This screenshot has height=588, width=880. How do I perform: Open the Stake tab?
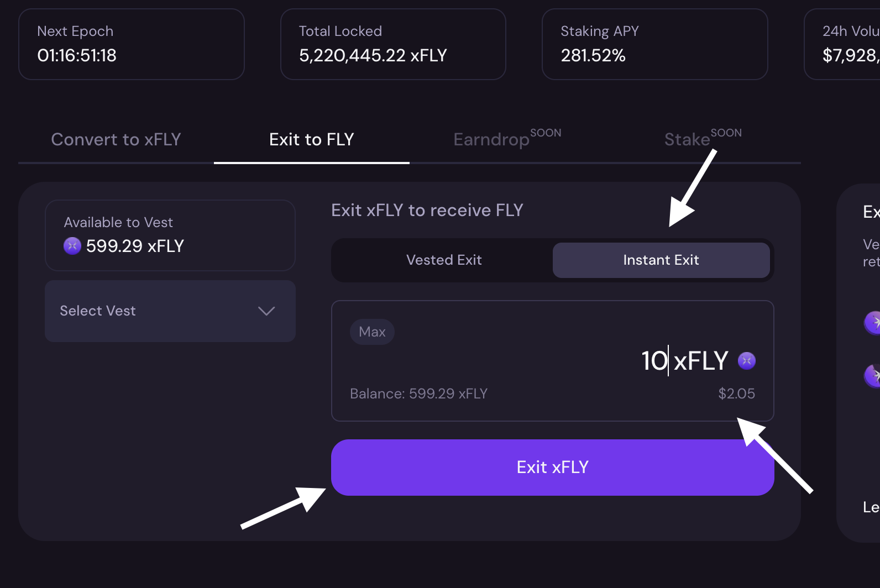pos(688,140)
